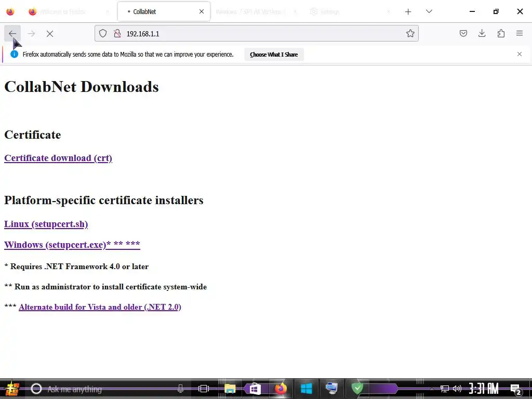Image resolution: width=532 pixels, height=399 pixels.
Task: Open File Explorer from the taskbar
Action: pyautogui.click(x=230, y=389)
